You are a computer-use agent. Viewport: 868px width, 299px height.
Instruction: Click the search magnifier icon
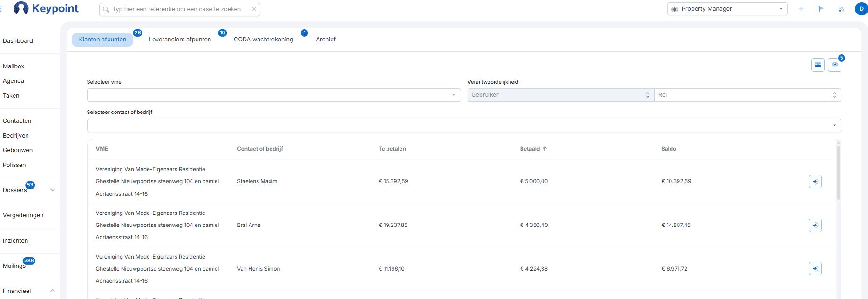pyautogui.click(x=106, y=9)
